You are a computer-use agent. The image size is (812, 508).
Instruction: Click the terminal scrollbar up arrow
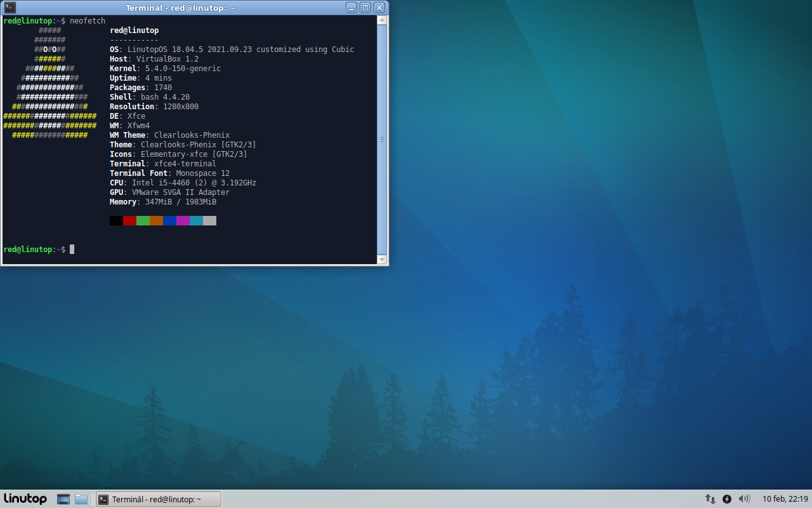coord(382,20)
